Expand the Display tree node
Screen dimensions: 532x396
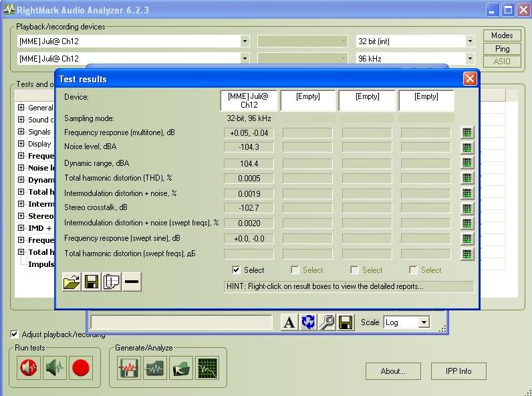point(21,144)
